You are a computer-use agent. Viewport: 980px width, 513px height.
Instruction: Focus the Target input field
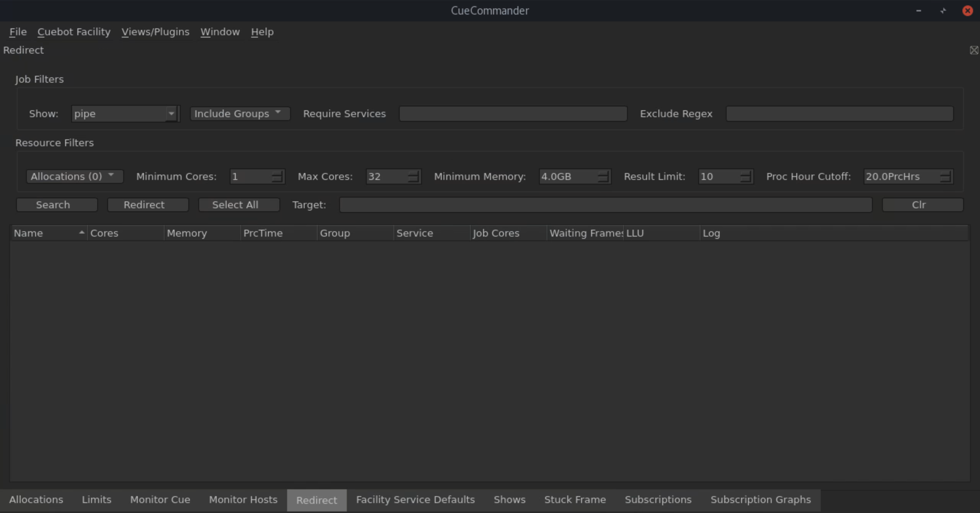coord(606,205)
